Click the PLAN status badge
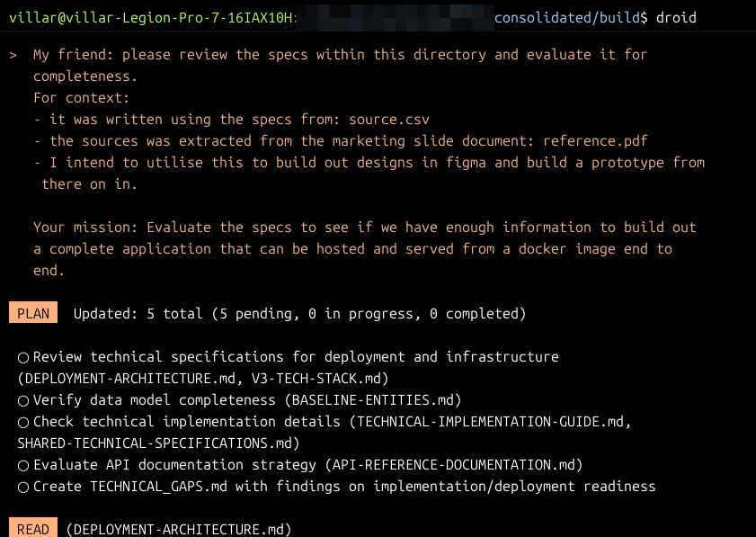The height and width of the screenshot is (537, 756). click(32, 313)
